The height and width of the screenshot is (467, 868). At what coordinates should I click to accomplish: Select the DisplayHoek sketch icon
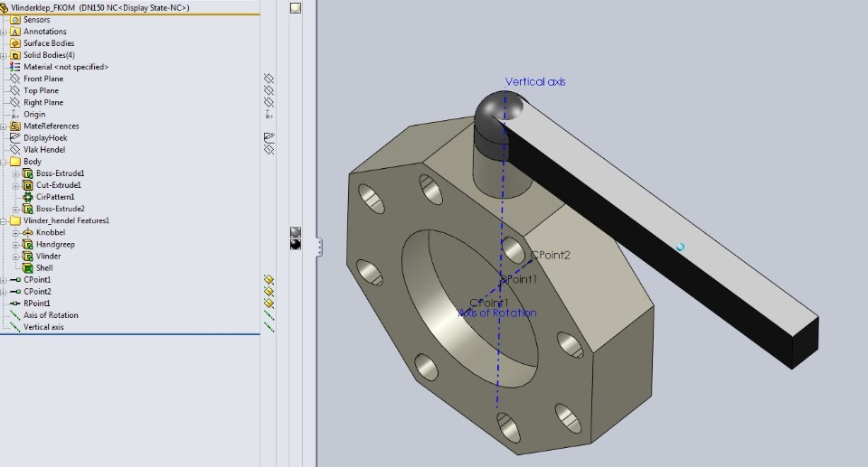point(15,138)
